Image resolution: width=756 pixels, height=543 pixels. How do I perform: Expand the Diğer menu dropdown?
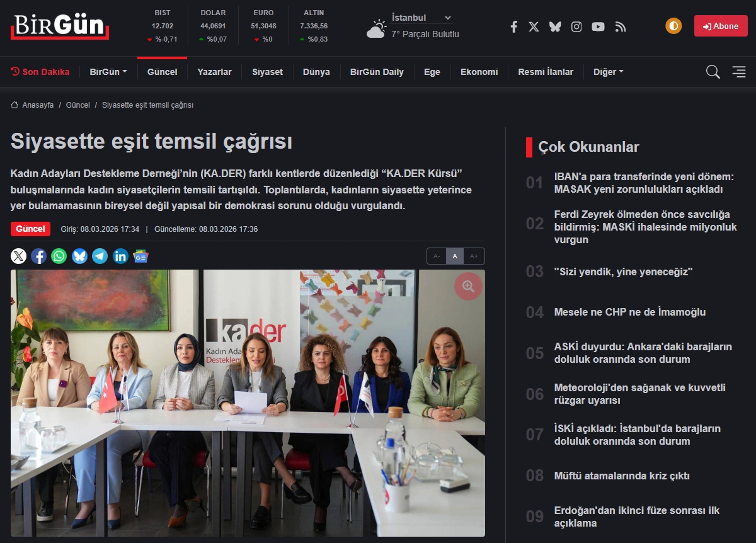coord(608,72)
